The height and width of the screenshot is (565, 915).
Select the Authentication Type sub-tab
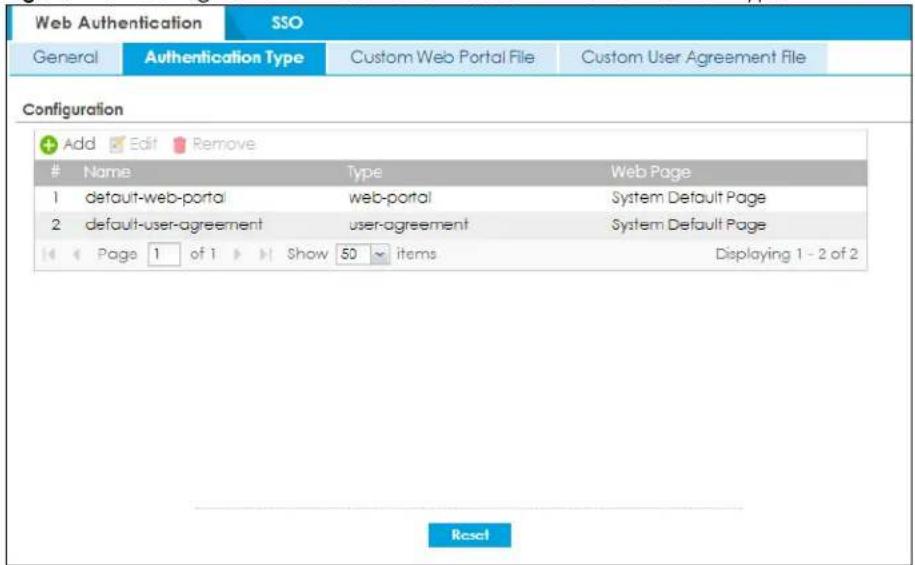point(224,58)
